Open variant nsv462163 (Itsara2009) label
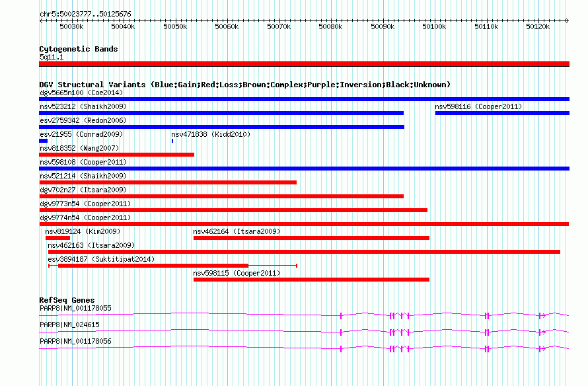This screenshot has width=588, height=386. coord(91,245)
